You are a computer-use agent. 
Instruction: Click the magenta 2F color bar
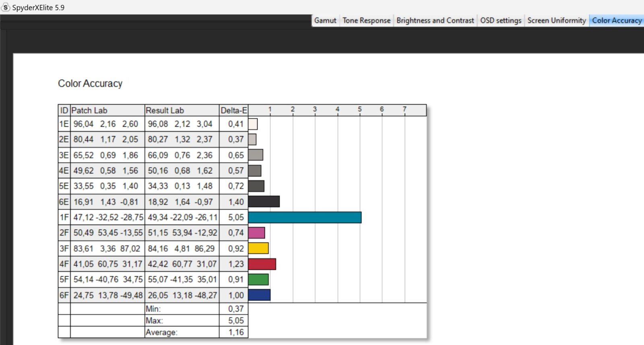pyautogui.click(x=256, y=233)
